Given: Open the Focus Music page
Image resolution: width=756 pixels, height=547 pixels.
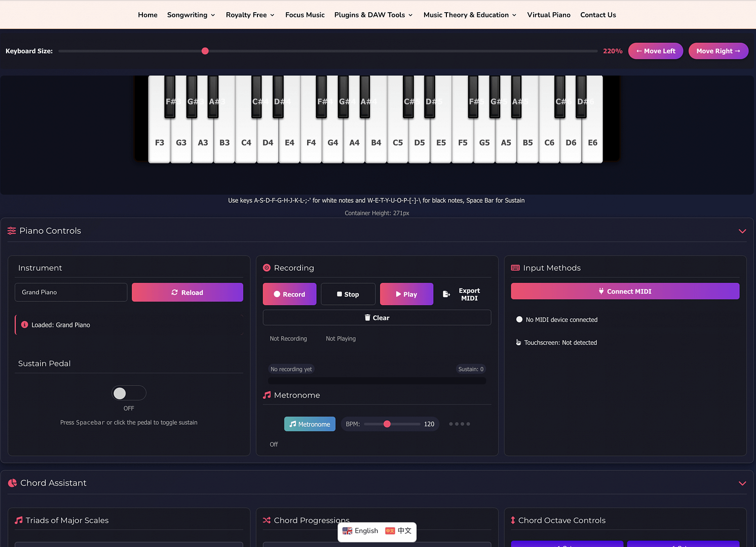Looking at the screenshot, I should (305, 15).
